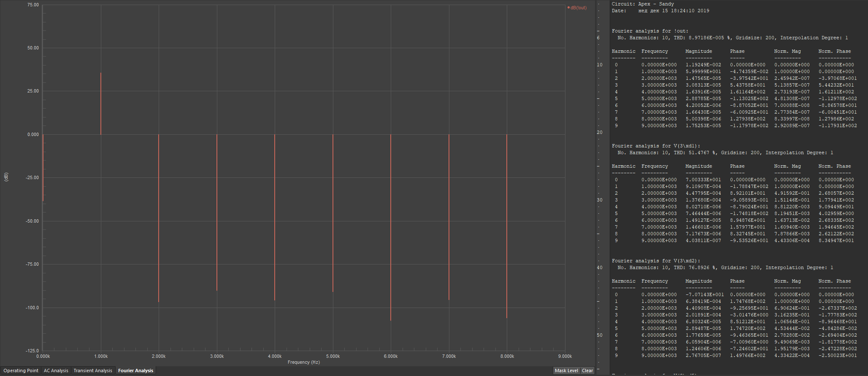Select the Transient Analysis tab
This screenshot has width=868, height=376.
[93, 371]
